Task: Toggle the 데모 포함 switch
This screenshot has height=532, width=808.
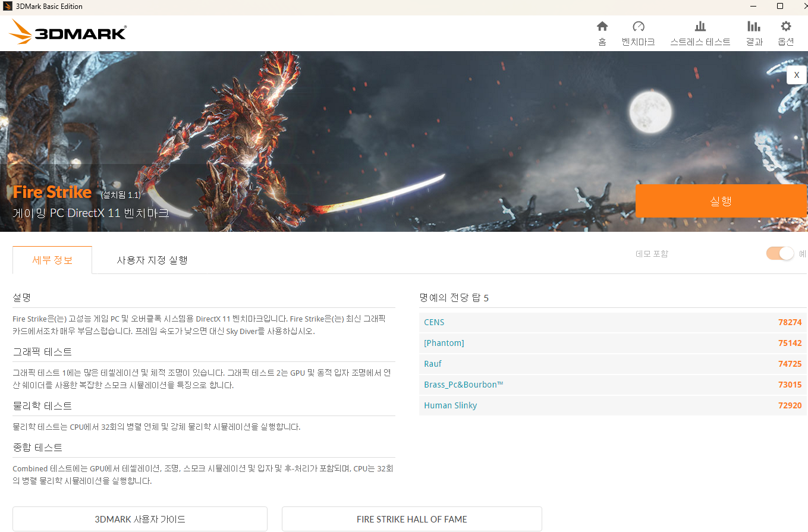Action: click(780, 253)
